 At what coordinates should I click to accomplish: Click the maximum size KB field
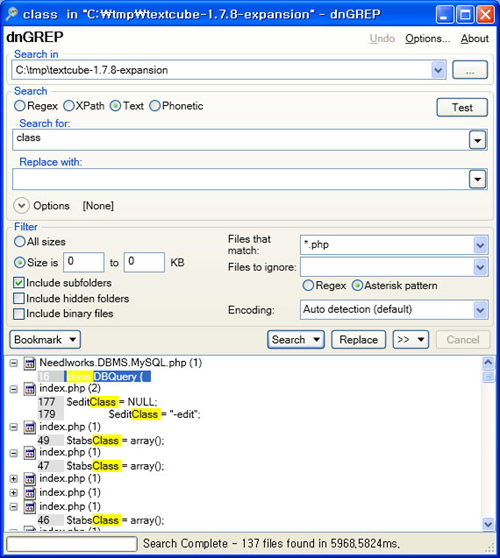(x=144, y=262)
